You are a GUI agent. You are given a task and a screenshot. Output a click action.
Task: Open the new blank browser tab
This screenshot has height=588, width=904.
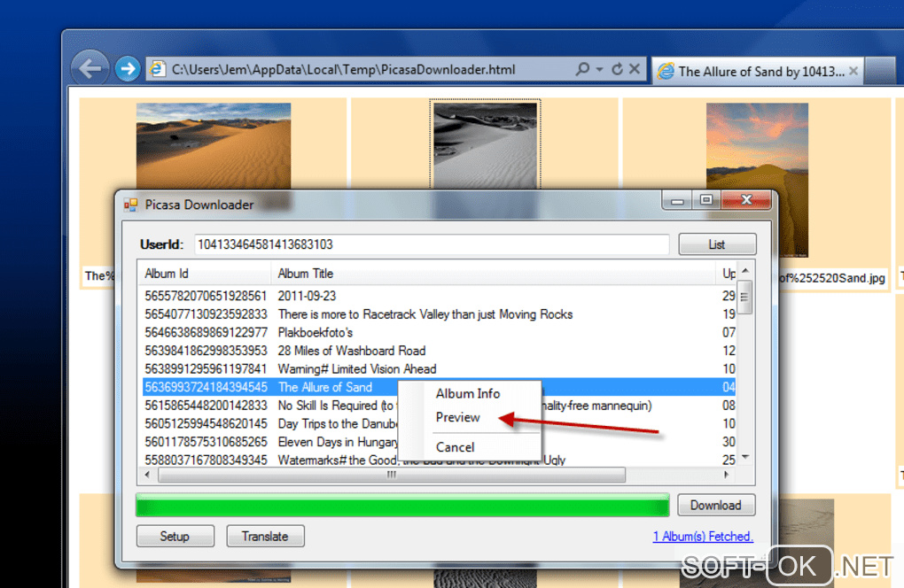(x=880, y=72)
